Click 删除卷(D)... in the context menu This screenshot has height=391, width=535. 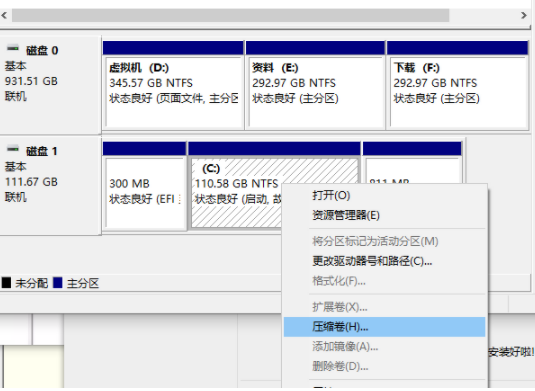coord(340,366)
